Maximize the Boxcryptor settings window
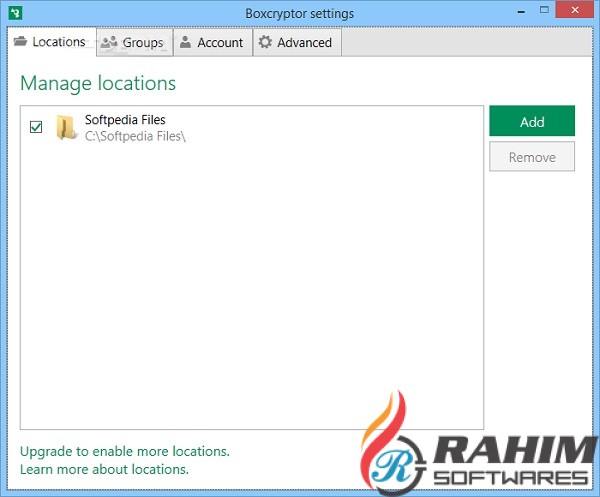The width and height of the screenshot is (600, 497). 544,10
